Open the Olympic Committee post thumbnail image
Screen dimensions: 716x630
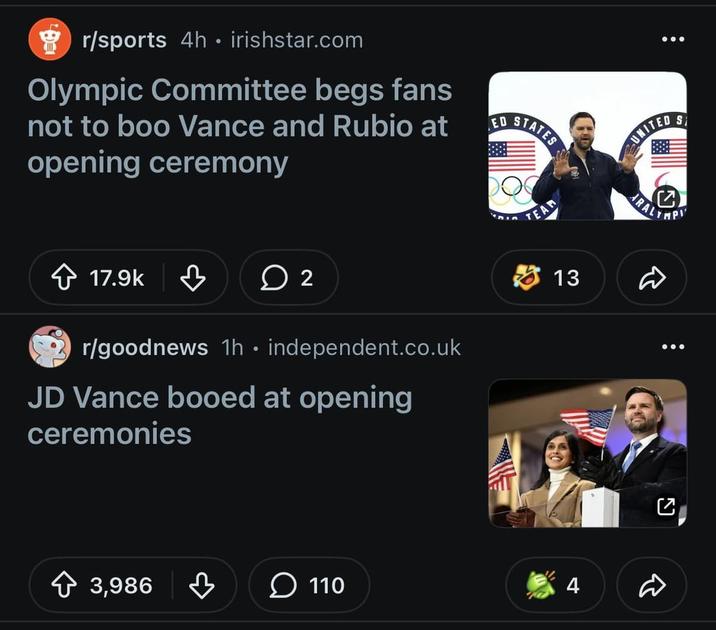tap(587, 146)
